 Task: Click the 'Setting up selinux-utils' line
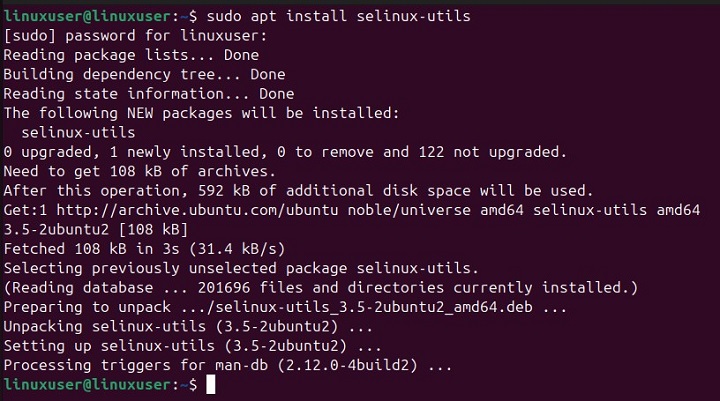(186, 343)
